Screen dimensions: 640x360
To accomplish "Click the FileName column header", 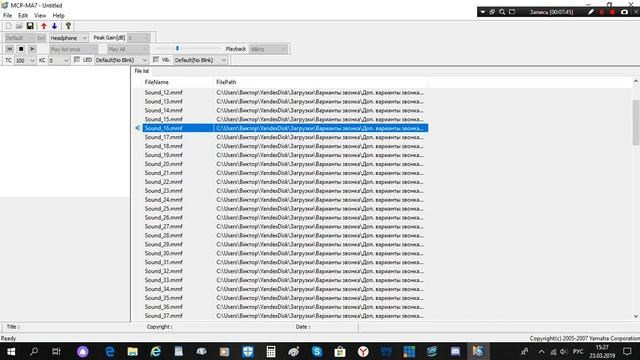I will 178,82.
